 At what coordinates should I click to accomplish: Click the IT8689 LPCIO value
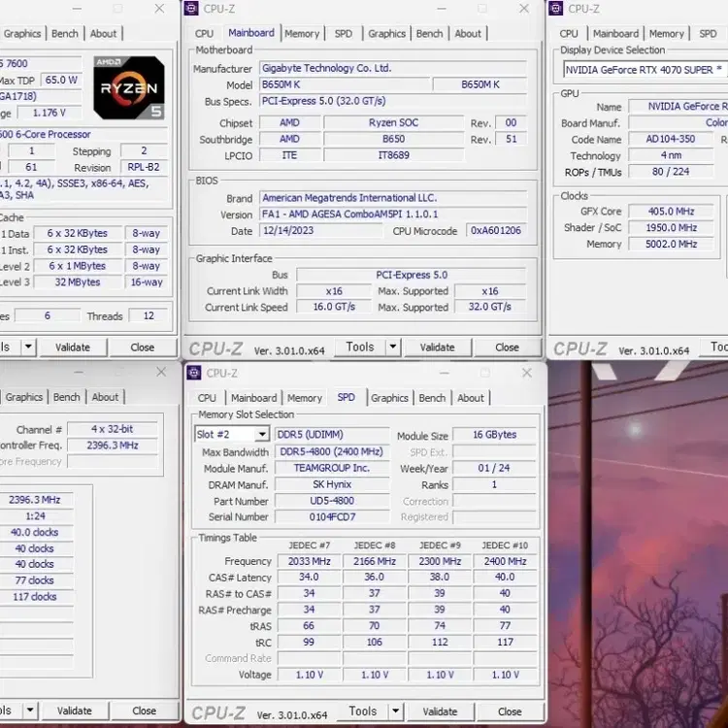pos(393,155)
